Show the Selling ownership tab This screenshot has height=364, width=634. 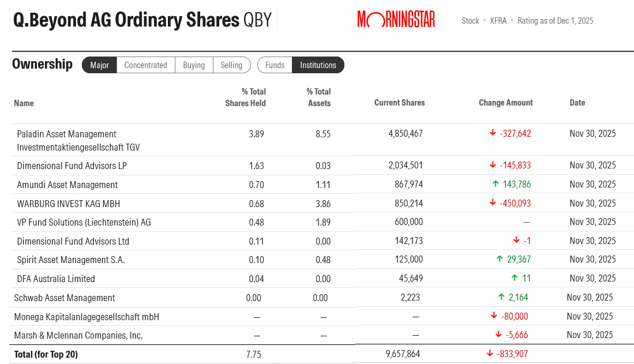(x=231, y=65)
